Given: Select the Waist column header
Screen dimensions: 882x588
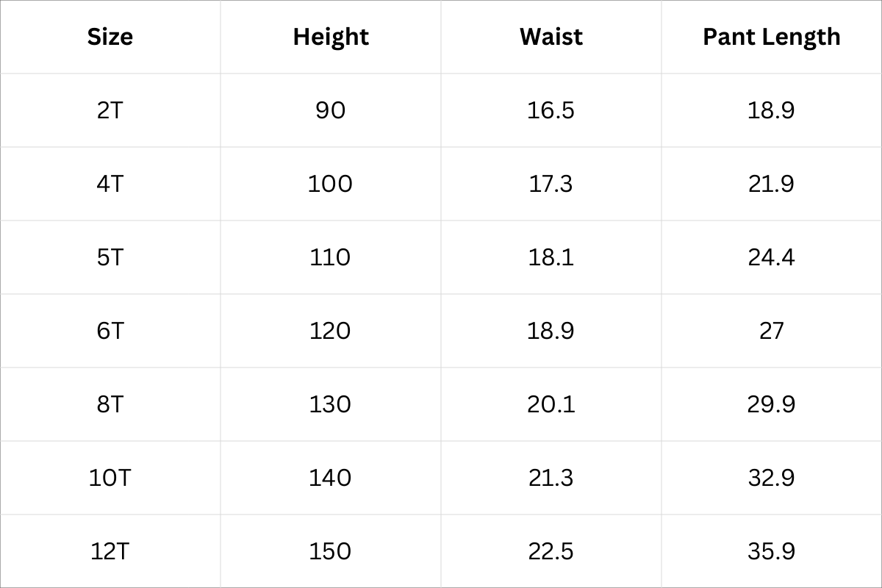Looking at the screenshot, I should click(x=551, y=37).
